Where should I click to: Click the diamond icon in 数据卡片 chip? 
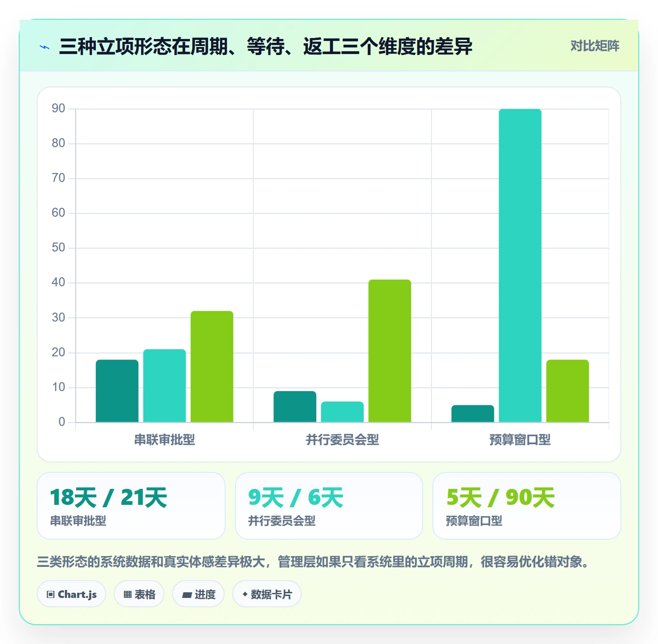(245, 594)
